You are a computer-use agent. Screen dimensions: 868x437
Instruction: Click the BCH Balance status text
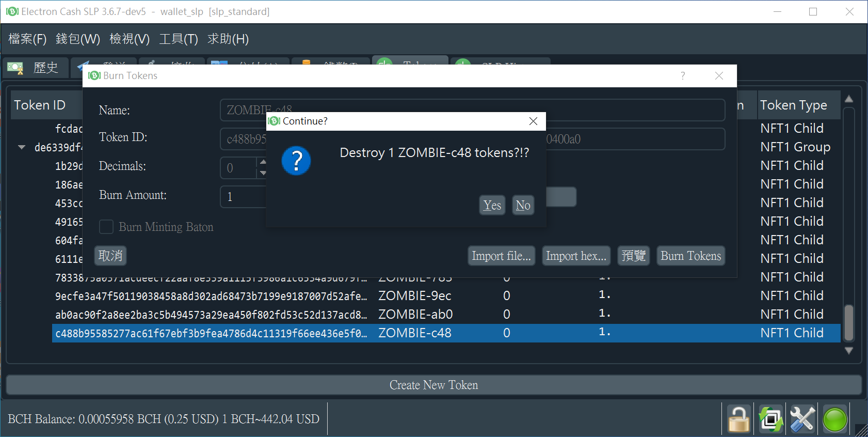coord(164,419)
